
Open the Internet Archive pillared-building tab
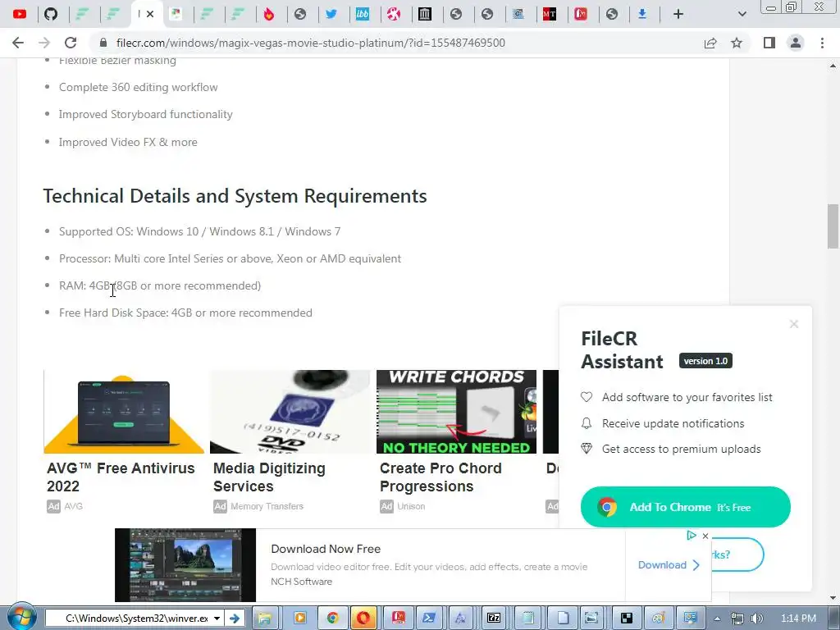point(425,14)
